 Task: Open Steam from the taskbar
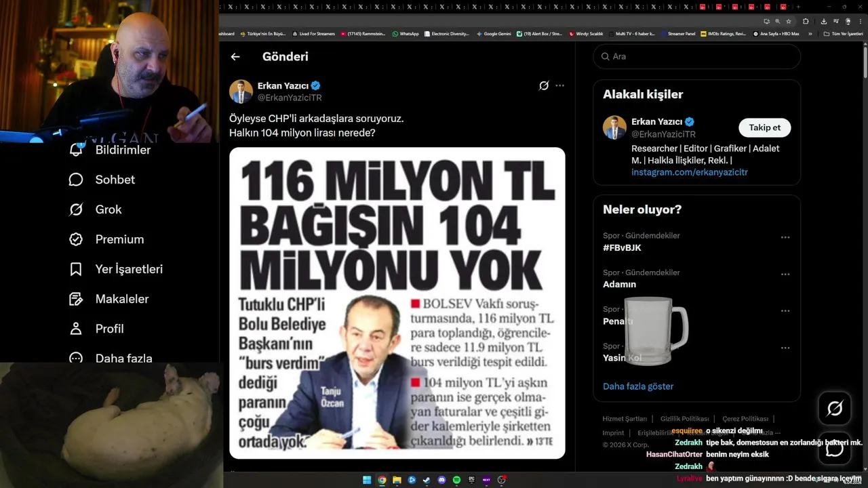click(427, 480)
